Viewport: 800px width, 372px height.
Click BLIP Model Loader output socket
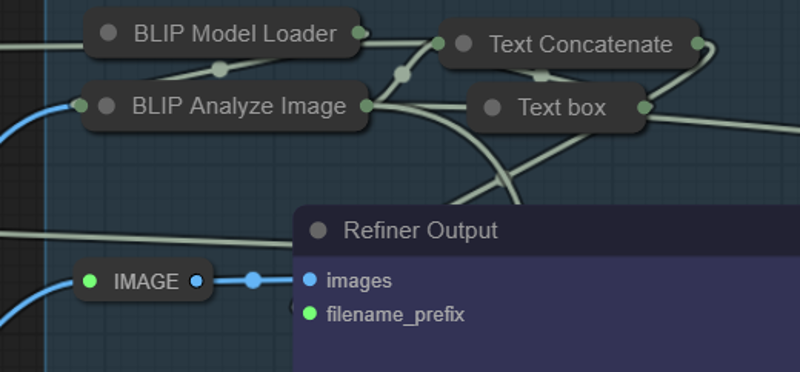tap(359, 33)
